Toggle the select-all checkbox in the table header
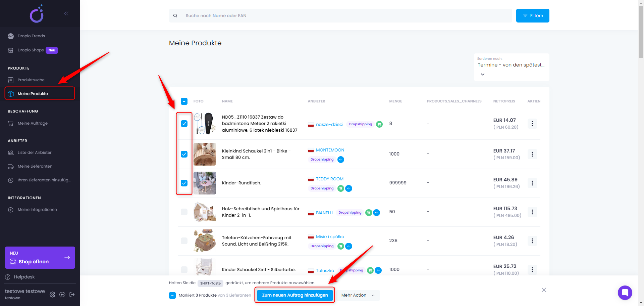The image size is (644, 306). (x=184, y=101)
